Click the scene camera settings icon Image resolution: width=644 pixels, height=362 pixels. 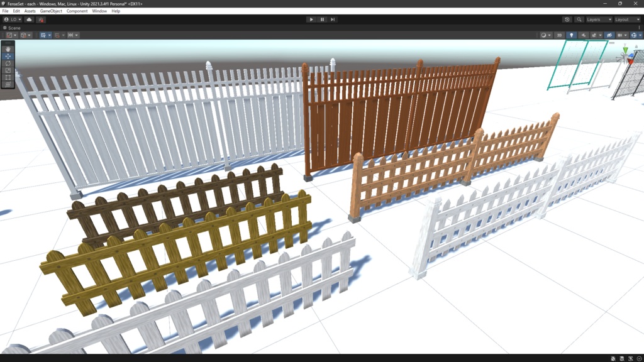click(619, 35)
